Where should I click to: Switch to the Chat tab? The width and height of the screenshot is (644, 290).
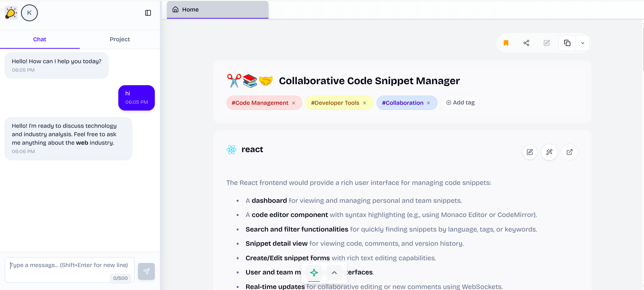point(40,39)
